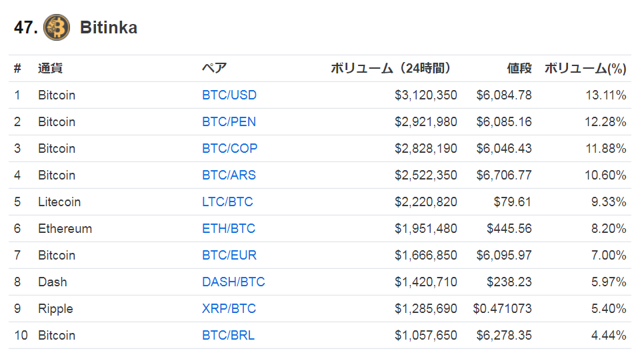Click the $2,220,820 volume value
Viewport: 644px width, 355px height.
coord(426,202)
